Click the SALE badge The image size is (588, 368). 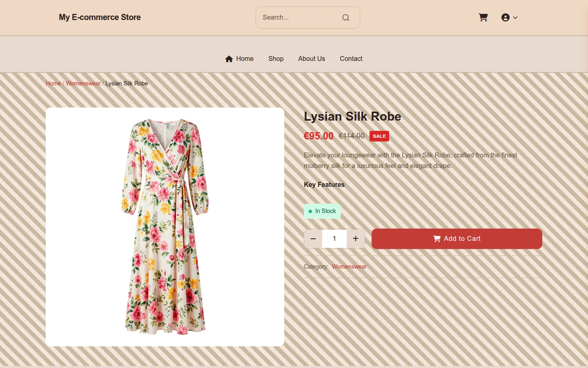click(x=379, y=136)
